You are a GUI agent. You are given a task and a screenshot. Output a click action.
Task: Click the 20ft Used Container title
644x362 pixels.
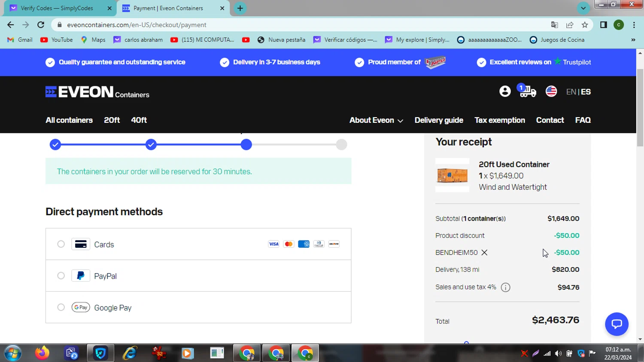click(x=514, y=164)
